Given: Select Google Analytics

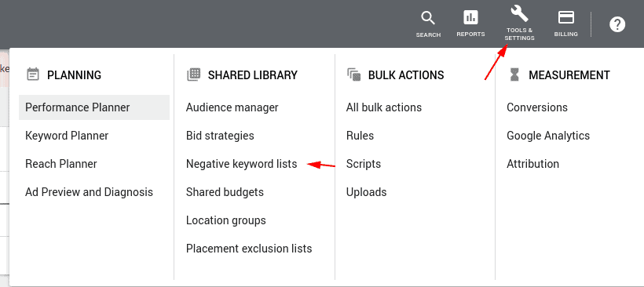Looking at the screenshot, I should coord(548,136).
